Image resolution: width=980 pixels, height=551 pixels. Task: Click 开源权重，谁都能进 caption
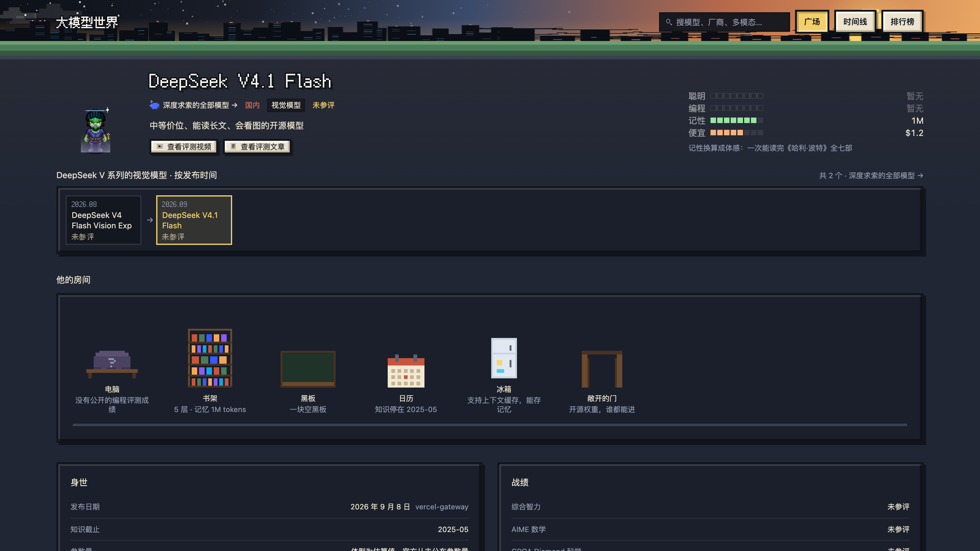pos(602,409)
